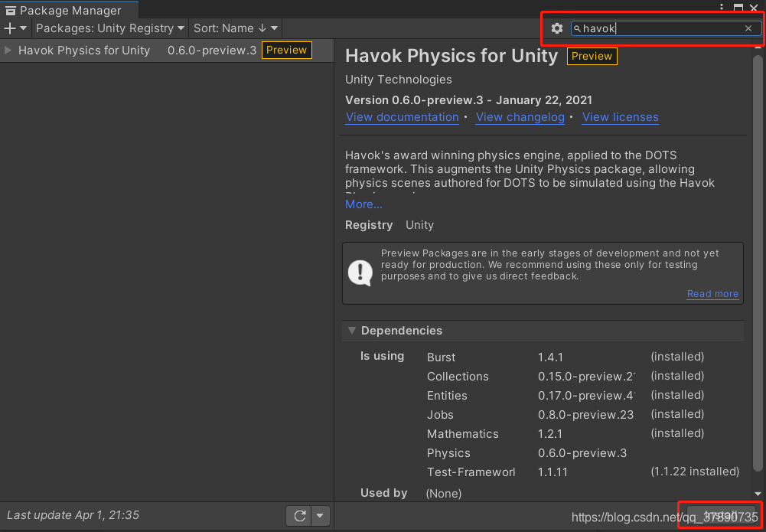
Task: Expand description with the More... link
Action: point(363,204)
